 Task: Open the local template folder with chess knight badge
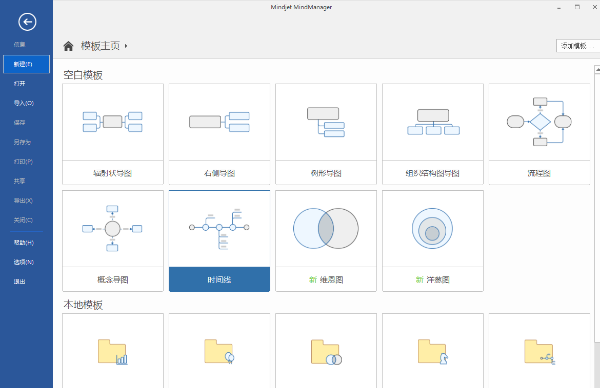pyautogui.click(x=433, y=351)
